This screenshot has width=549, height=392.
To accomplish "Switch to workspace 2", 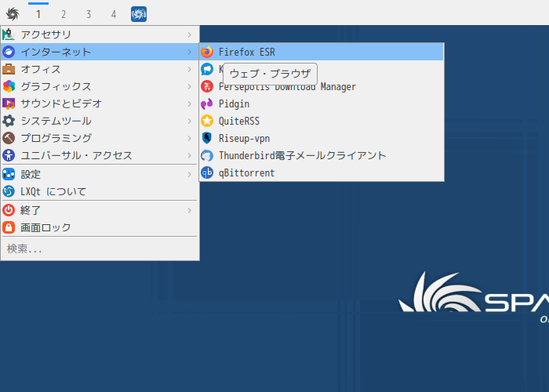I will pyautogui.click(x=64, y=14).
